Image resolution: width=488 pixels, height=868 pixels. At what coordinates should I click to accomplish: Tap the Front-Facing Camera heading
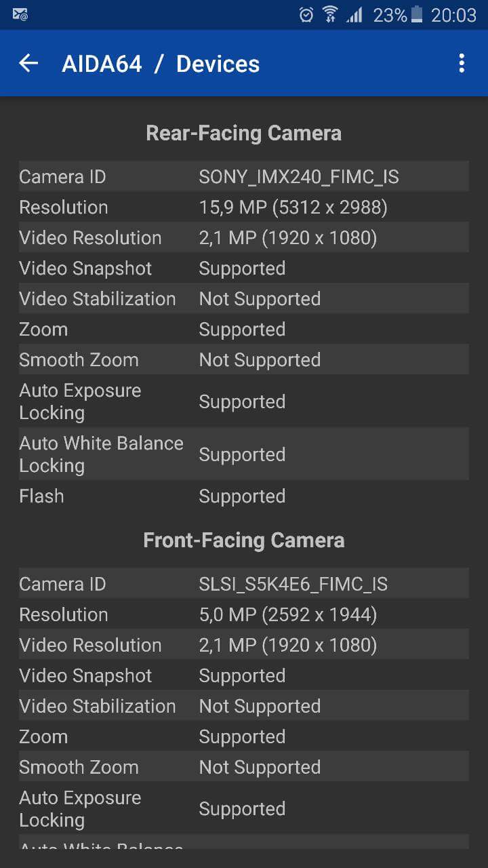[244, 540]
